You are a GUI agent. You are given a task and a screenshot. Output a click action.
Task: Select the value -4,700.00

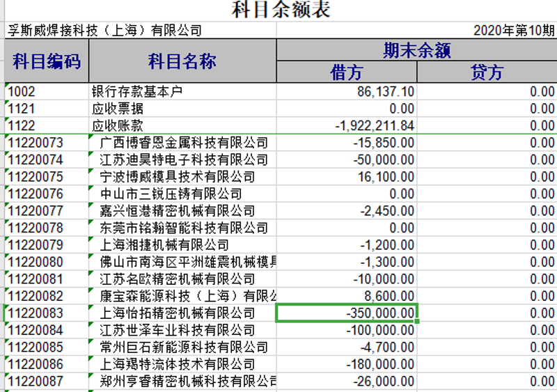347,347
